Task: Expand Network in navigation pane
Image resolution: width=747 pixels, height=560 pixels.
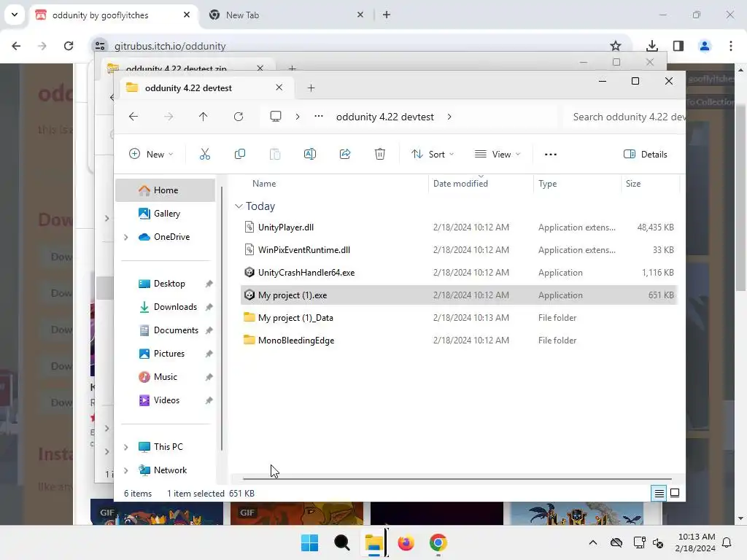Action: point(125,470)
